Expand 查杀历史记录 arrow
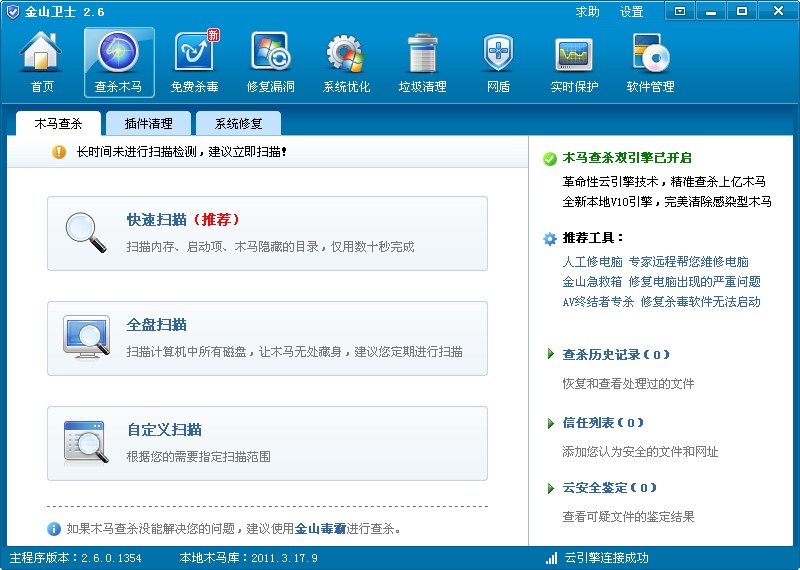This screenshot has height=570, width=800. (x=551, y=354)
